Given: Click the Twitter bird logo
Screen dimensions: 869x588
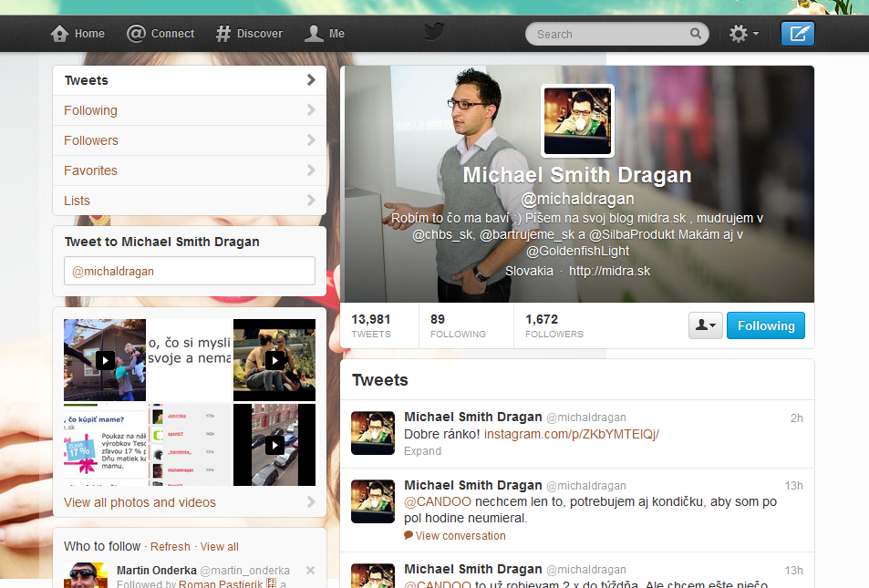Looking at the screenshot, I should pyautogui.click(x=434, y=32).
